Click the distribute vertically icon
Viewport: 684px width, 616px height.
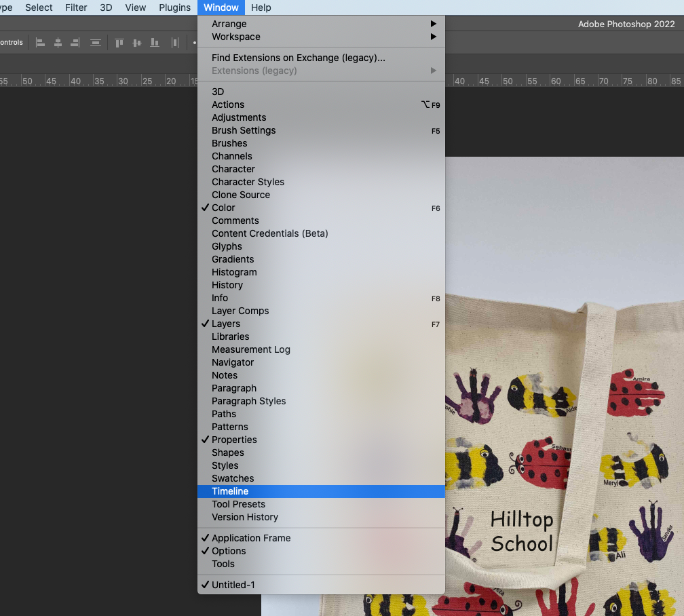click(x=96, y=43)
